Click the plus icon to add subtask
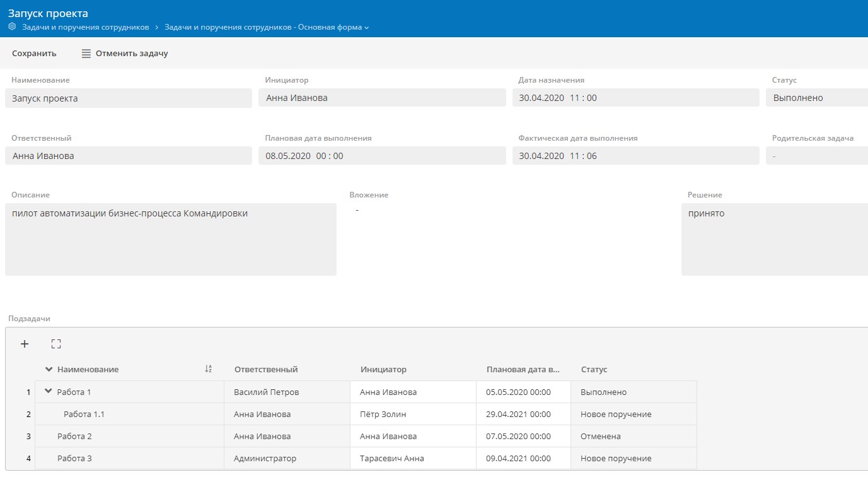Screen dimensions: 868x477 pos(25,344)
